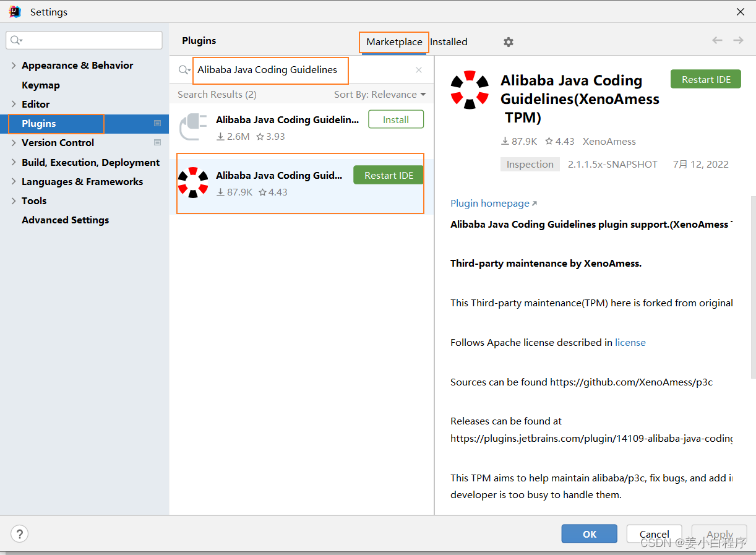Screen dimensions: 756x555
Task: Click the 2.6M downloads count
Action: 233,137
